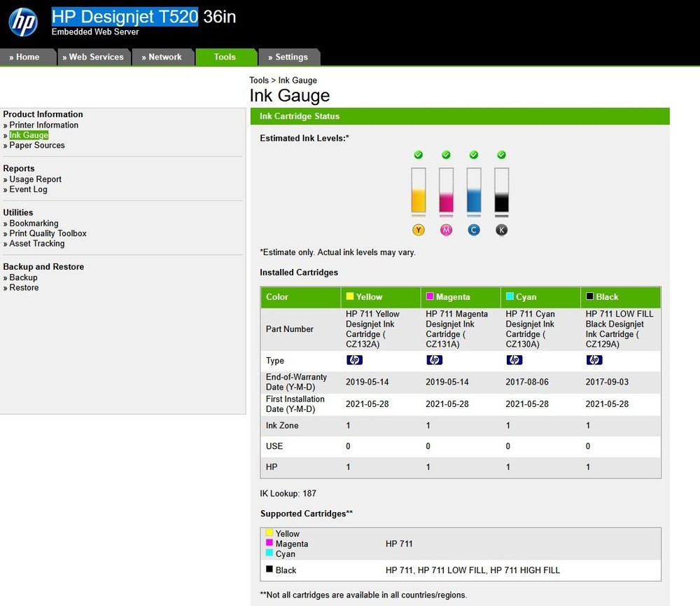Click the HP logo in header
Screen dimensions: 700x606
[x=23, y=22]
